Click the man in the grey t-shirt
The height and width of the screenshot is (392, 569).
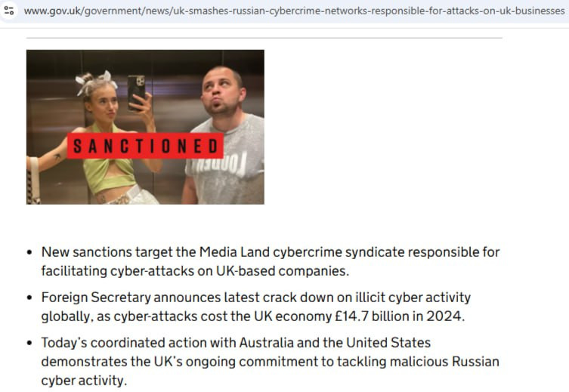[x=223, y=136]
